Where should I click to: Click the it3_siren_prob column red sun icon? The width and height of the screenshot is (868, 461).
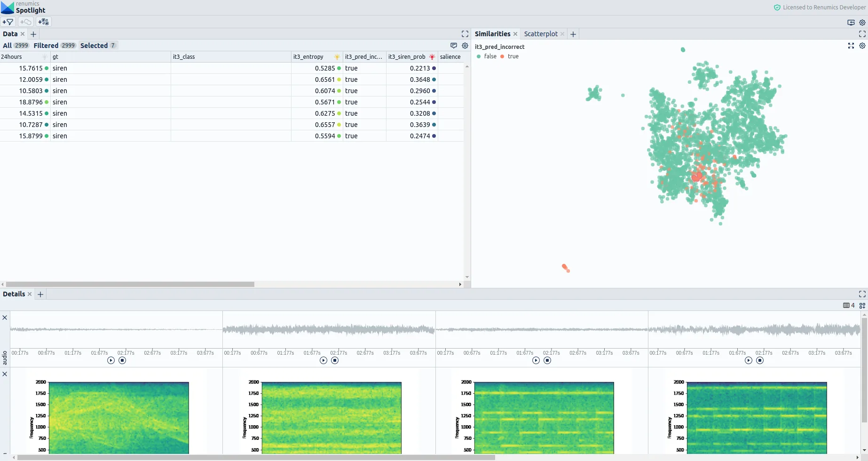[432, 57]
